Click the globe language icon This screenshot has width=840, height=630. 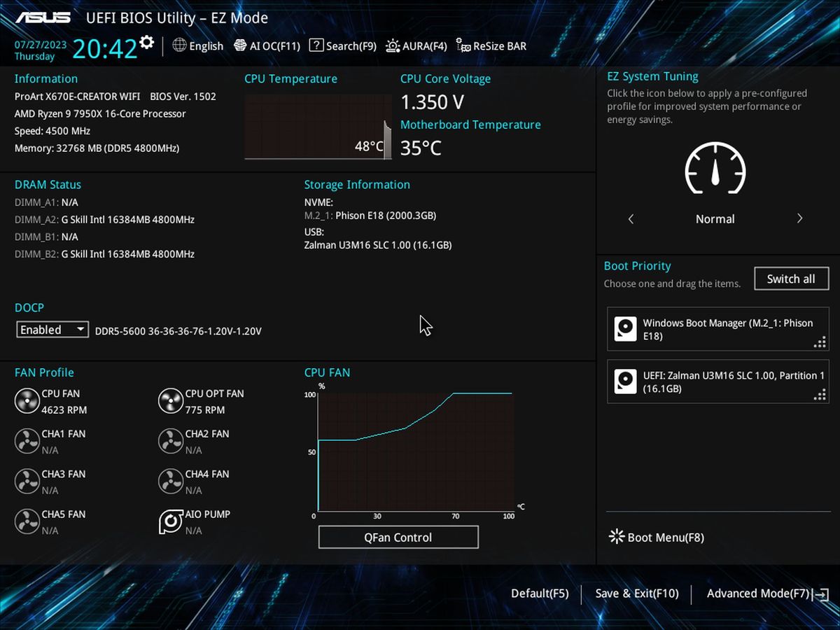[x=179, y=45]
